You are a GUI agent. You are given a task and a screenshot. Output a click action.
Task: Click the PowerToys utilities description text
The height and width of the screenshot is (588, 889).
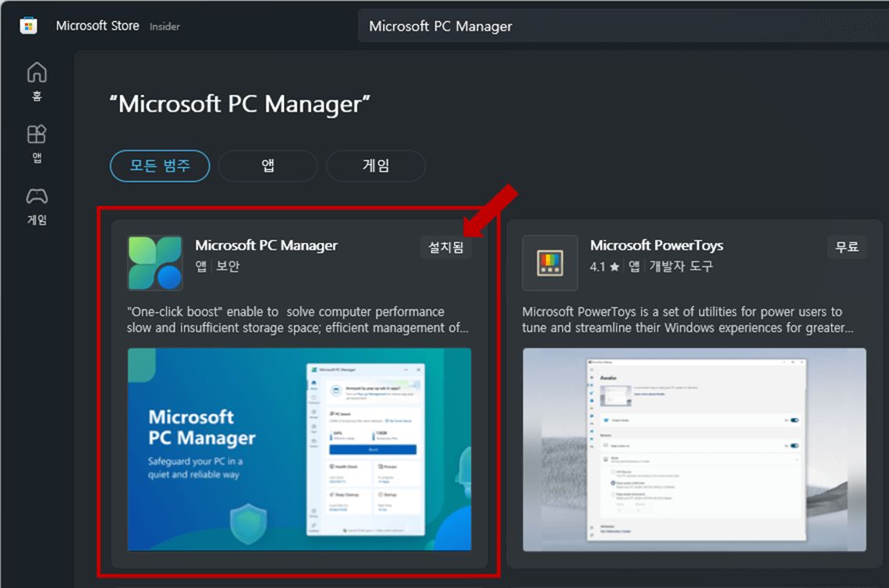pyautogui.click(x=687, y=320)
